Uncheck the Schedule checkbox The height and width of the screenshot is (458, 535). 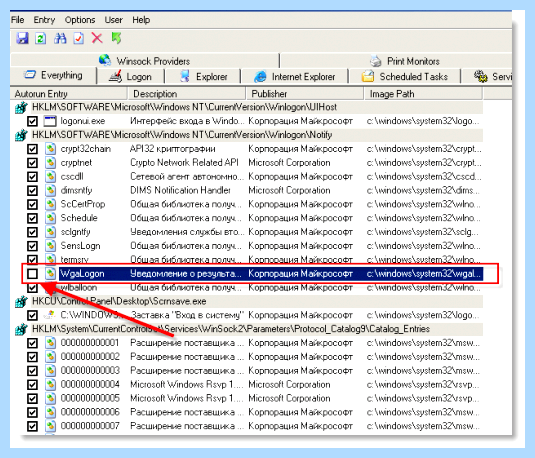coord(32,218)
